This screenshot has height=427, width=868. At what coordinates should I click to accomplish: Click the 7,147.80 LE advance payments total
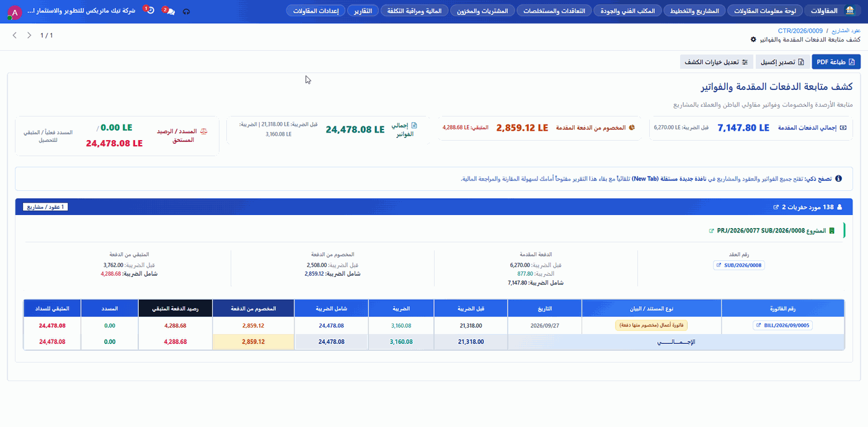point(743,128)
